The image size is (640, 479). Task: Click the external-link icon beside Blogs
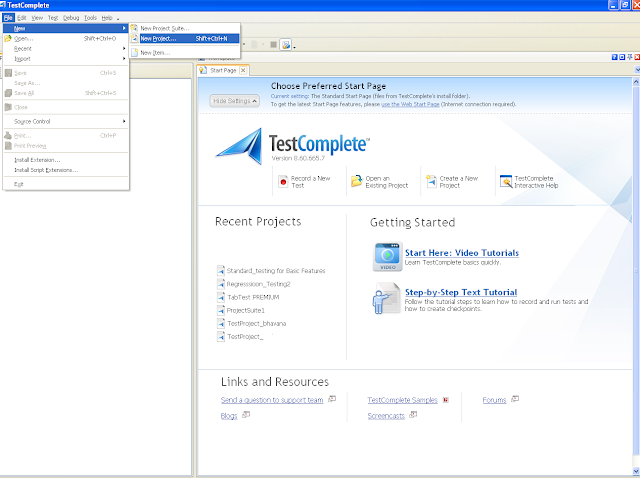[246, 415]
